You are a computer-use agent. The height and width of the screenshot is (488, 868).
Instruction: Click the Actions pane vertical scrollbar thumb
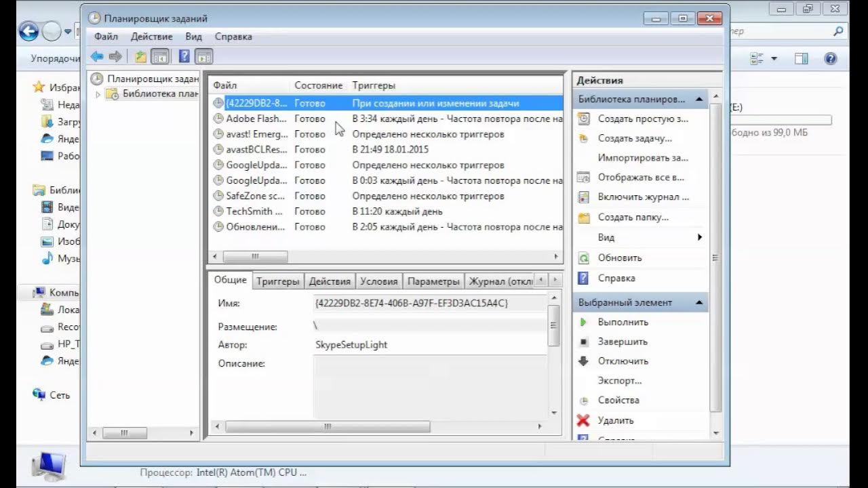coord(715,258)
